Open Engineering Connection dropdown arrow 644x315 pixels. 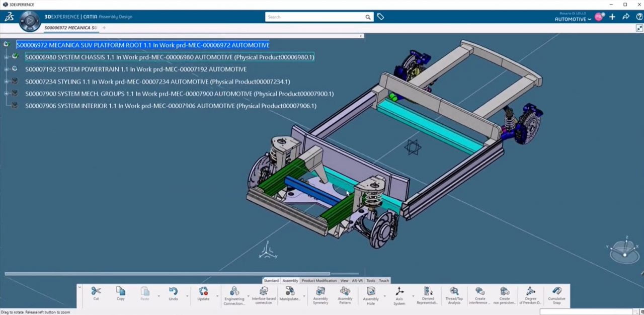[x=248, y=296]
